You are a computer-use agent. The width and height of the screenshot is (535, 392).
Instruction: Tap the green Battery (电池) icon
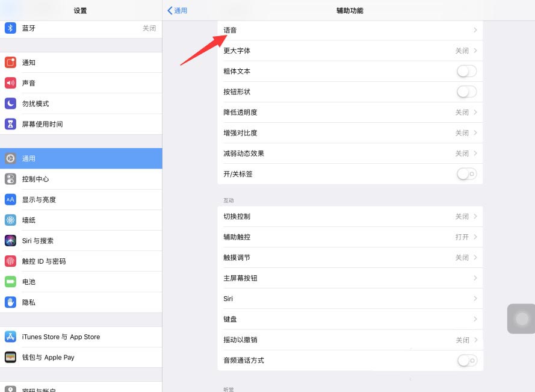click(x=10, y=282)
